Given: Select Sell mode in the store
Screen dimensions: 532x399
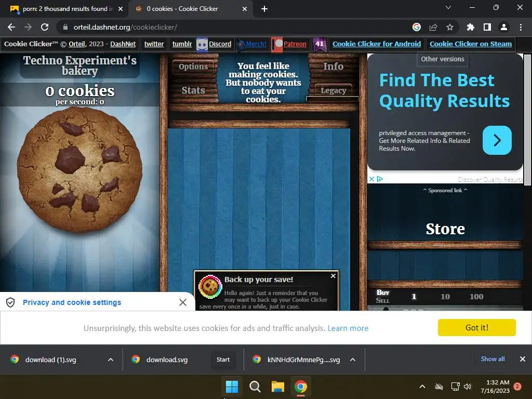Looking at the screenshot, I should 383,300.
